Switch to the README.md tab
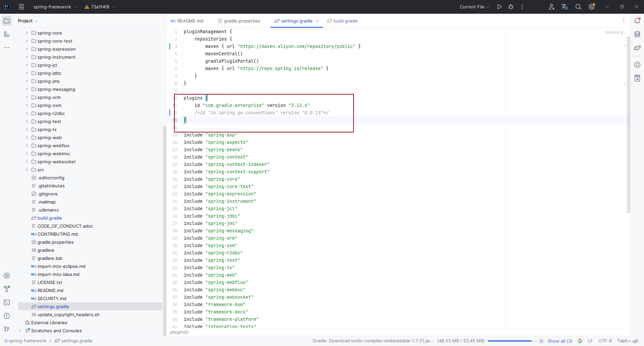 pyautogui.click(x=187, y=21)
